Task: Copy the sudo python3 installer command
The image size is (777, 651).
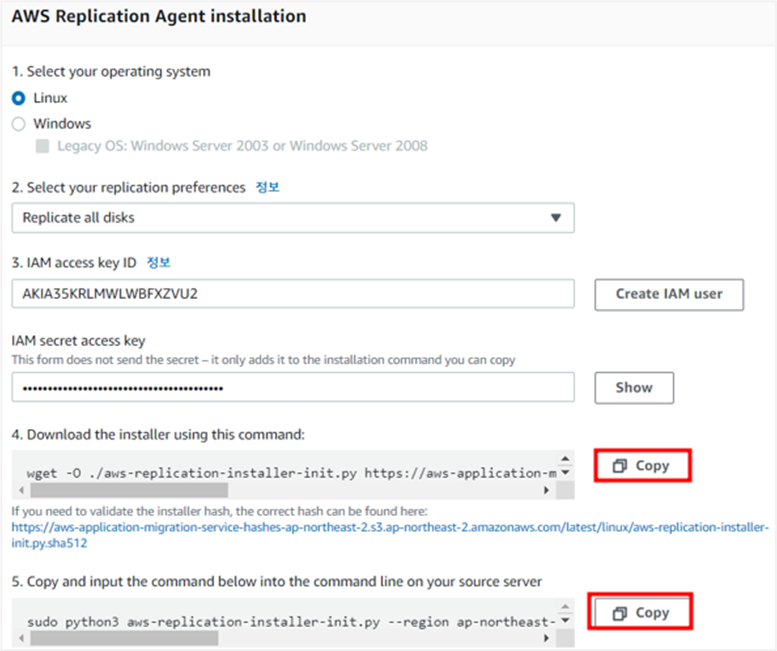Action: coord(642,613)
